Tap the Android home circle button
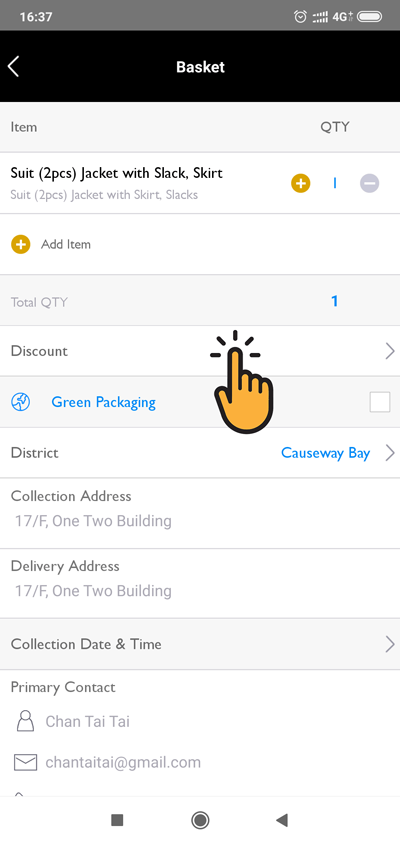 (200, 820)
